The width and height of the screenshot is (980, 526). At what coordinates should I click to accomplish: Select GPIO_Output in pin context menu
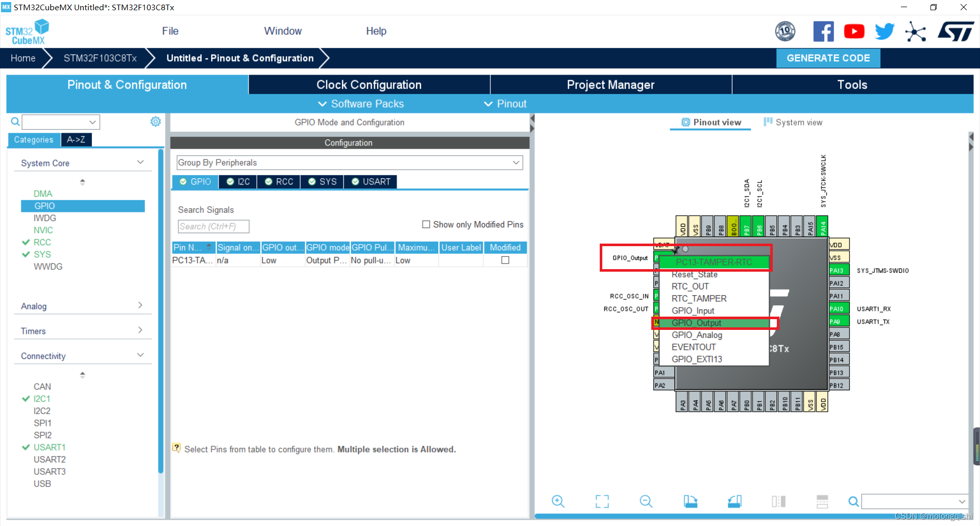point(714,323)
